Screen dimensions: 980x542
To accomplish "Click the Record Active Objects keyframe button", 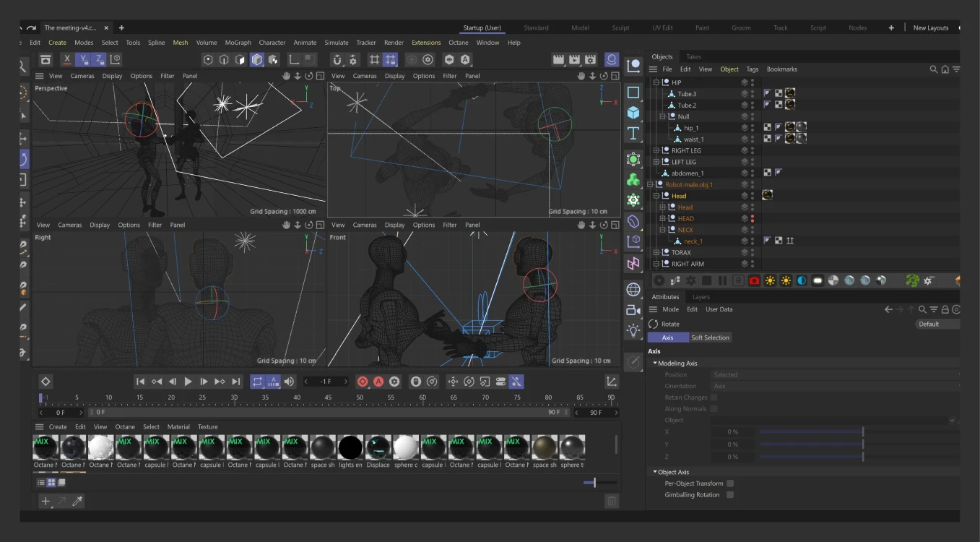I will point(363,382).
